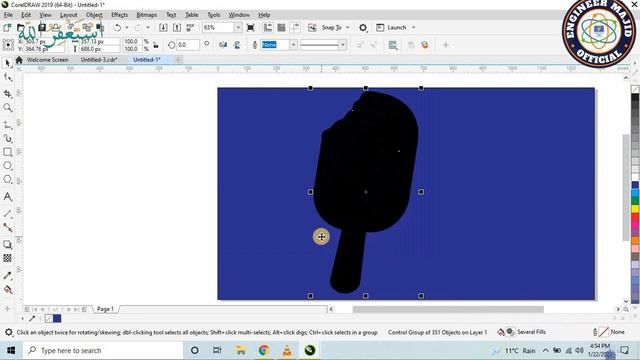Select the Text tool
Viewport: 640px width, 360px height.
pos(7,197)
